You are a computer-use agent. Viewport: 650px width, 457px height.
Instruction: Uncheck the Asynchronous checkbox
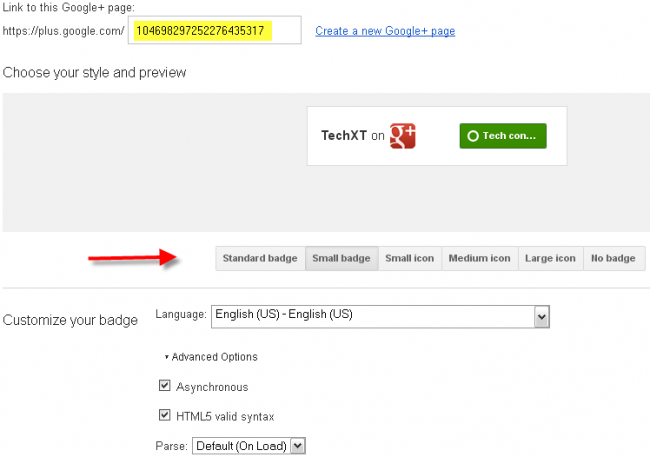point(165,386)
